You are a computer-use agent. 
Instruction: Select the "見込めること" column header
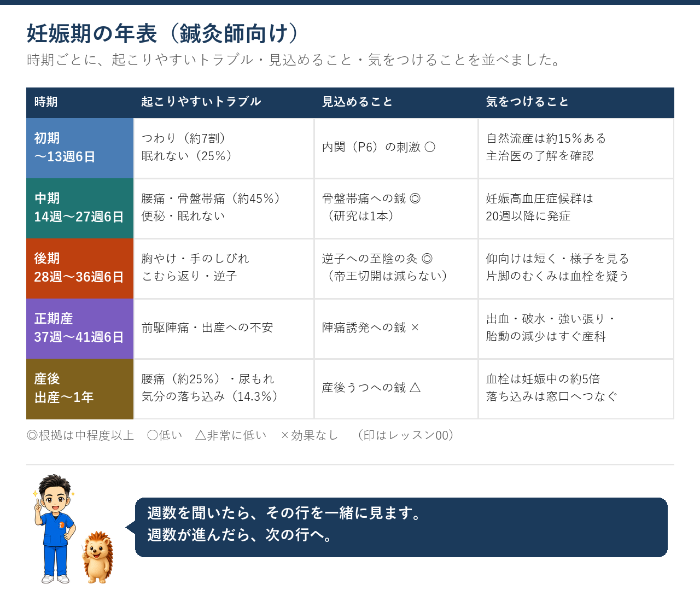click(x=396, y=102)
